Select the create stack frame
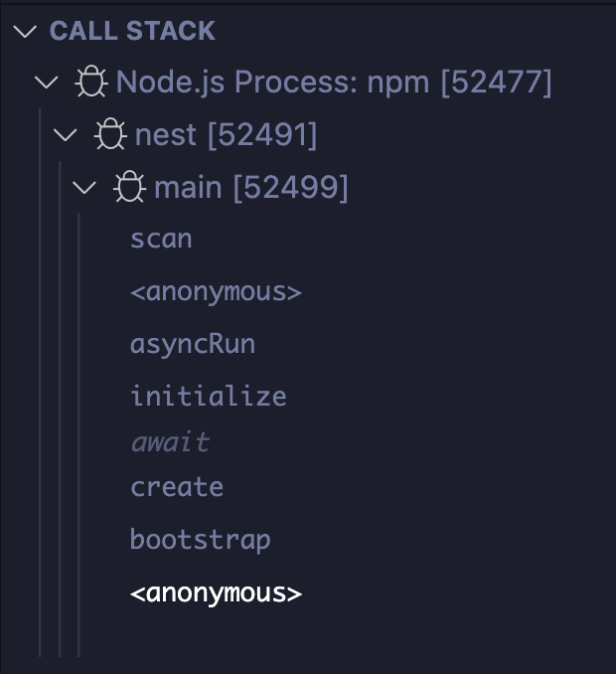The height and width of the screenshot is (674, 616). 177,487
